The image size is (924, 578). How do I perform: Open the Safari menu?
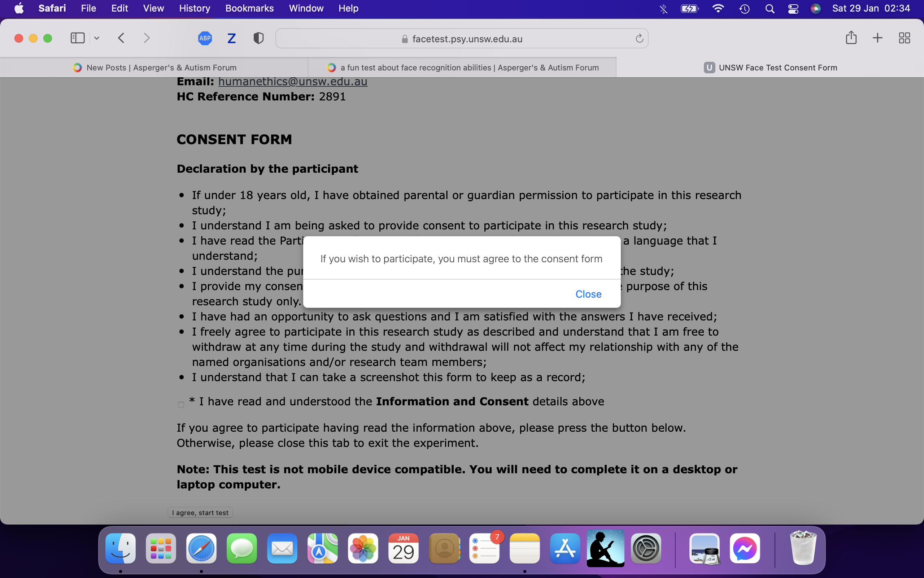tap(52, 8)
